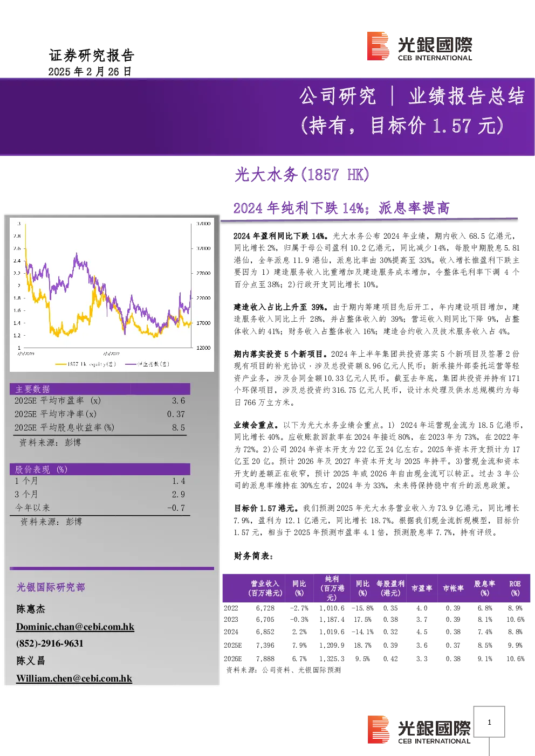
Task: Click '资料来源：彭博' under 股价表现
Action: click(51, 522)
